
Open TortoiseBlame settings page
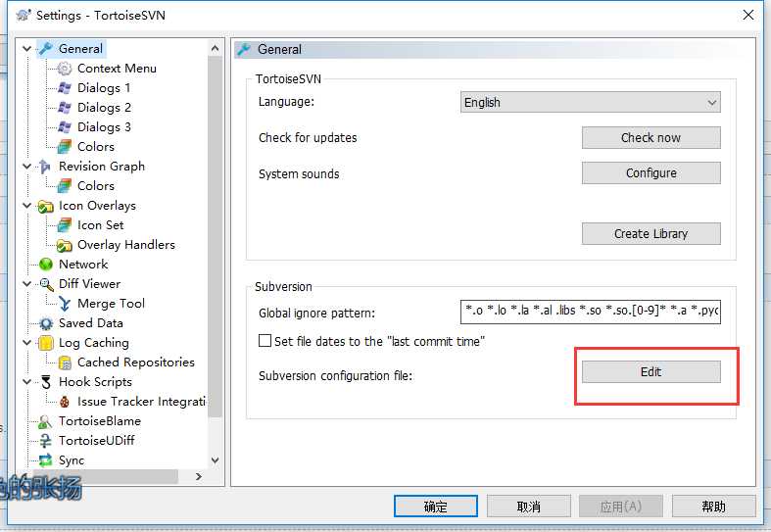pyautogui.click(x=100, y=421)
